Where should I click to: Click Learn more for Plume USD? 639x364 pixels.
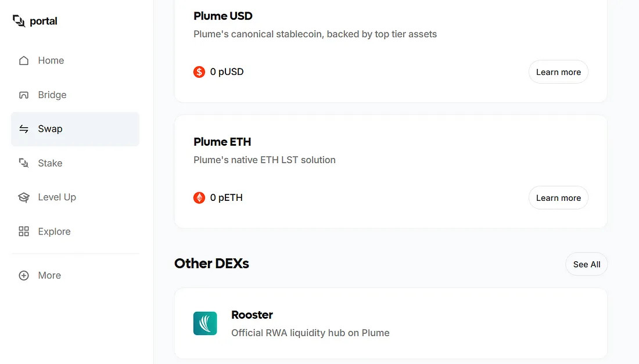[558, 72]
